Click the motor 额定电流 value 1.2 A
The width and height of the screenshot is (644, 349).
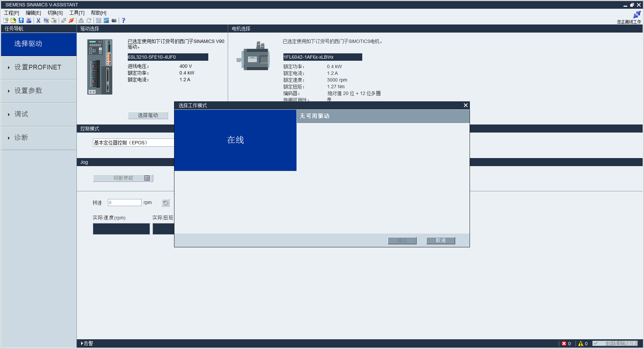332,73
